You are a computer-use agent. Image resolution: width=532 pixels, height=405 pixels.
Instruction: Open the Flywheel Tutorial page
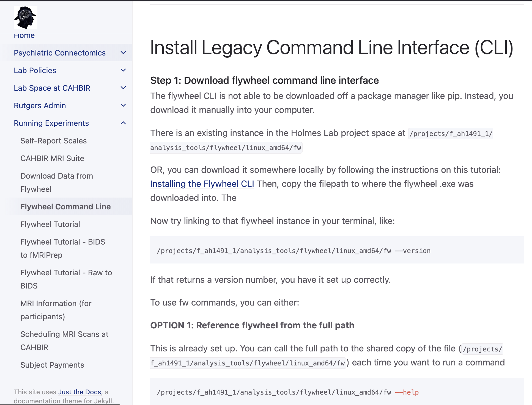50,224
